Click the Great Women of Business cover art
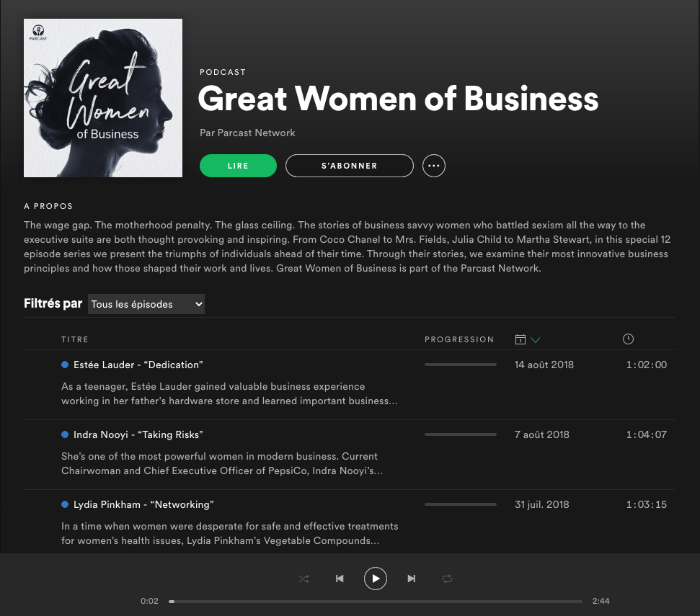The image size is (700, 616). pos(103,98)
